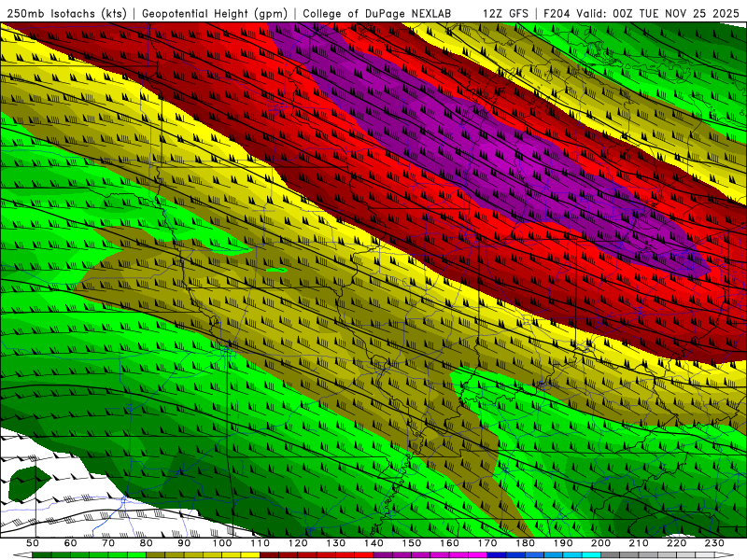Click the 'F204' forecast hour text

point(557,13)
